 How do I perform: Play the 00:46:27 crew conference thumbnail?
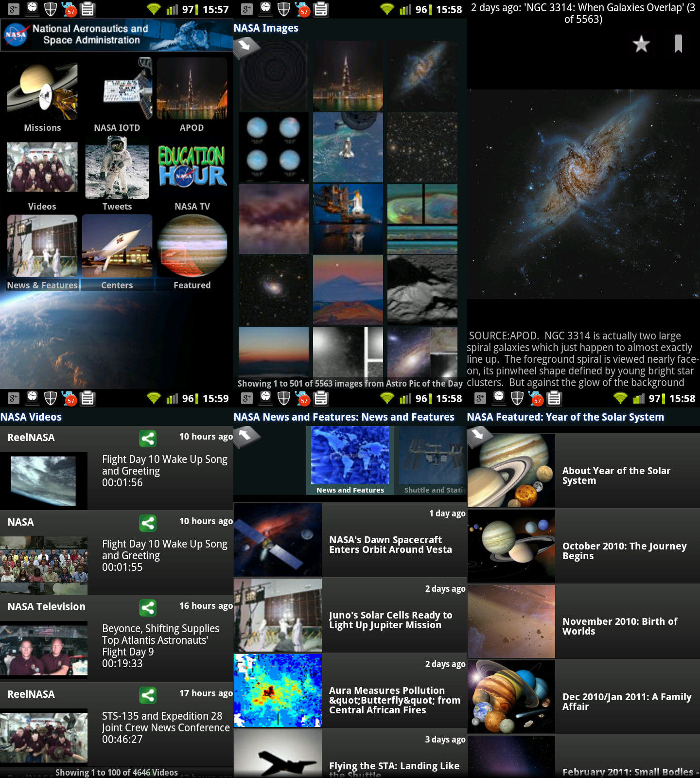44,738
